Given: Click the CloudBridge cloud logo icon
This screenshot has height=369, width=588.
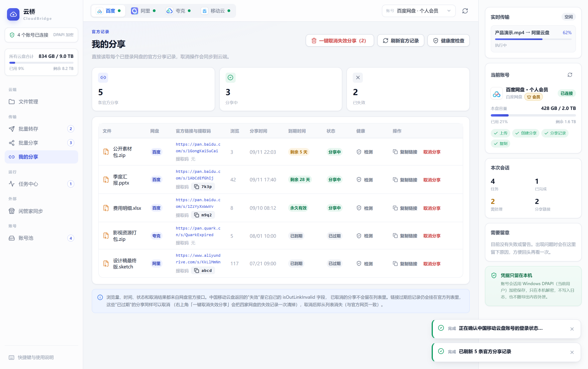Looking at the screenshot, I should coord(13,14).
